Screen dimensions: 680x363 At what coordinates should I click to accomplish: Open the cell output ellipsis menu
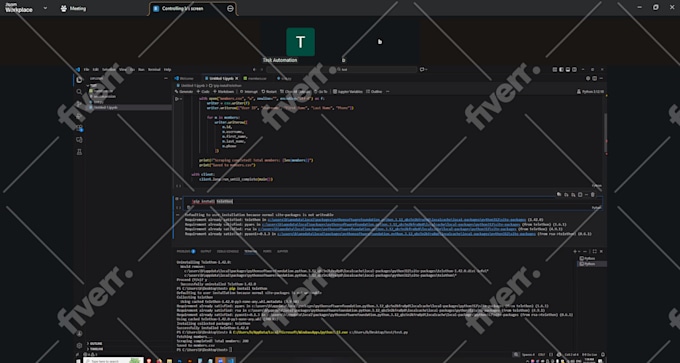click(x=177, y=214)
